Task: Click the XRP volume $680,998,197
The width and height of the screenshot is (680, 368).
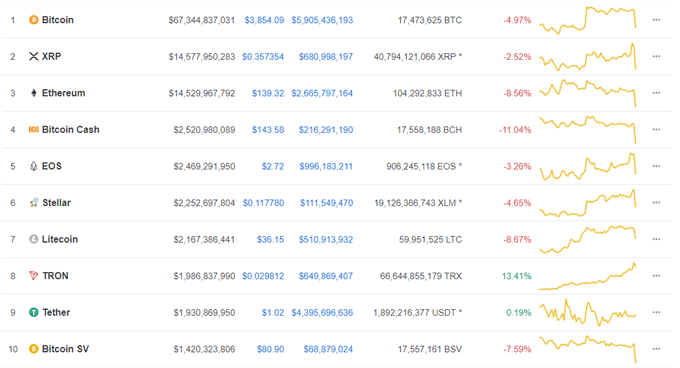Action: pos(326,57)
